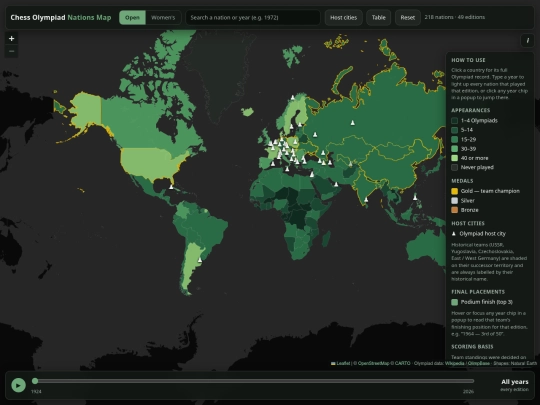
Task: Click the Leaflet flag icon in attribution
Action: (x=333, y=363)
